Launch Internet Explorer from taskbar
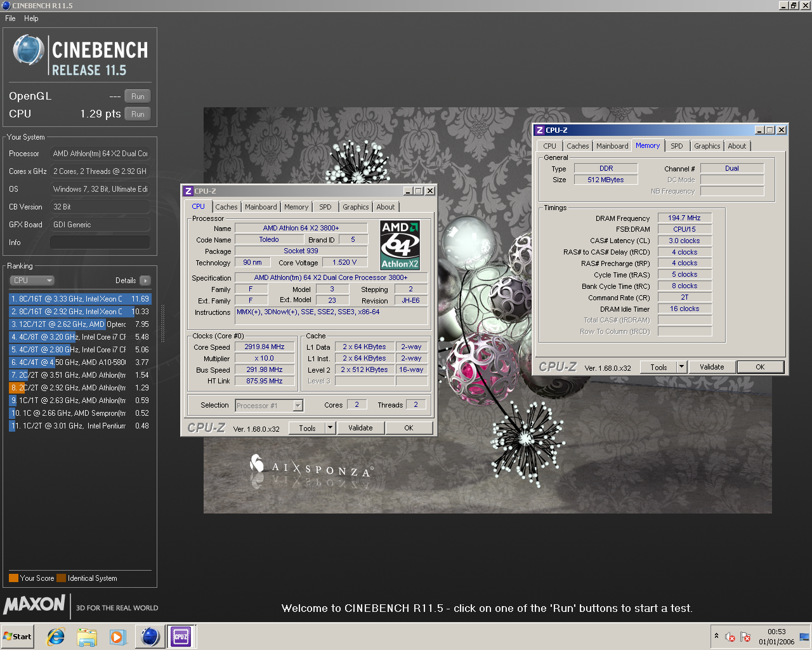The width and height of the screenshot is (812, 650). pos(56,637)
